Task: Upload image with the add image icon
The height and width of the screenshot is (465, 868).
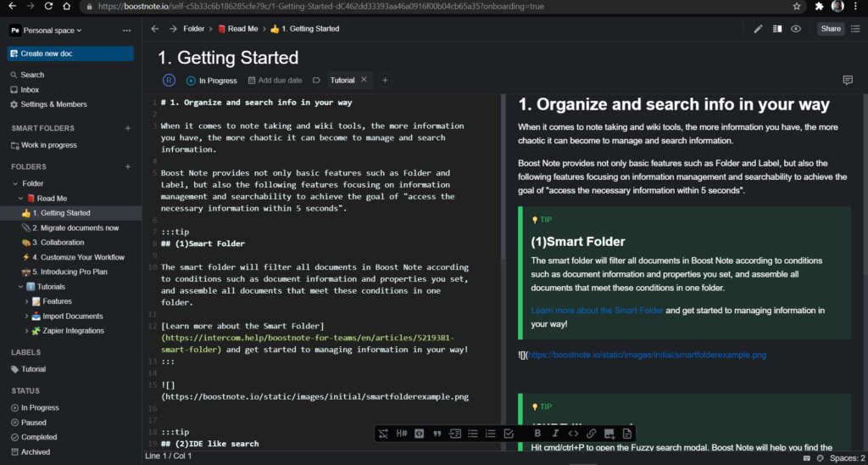Action: (x=609, y=434)
